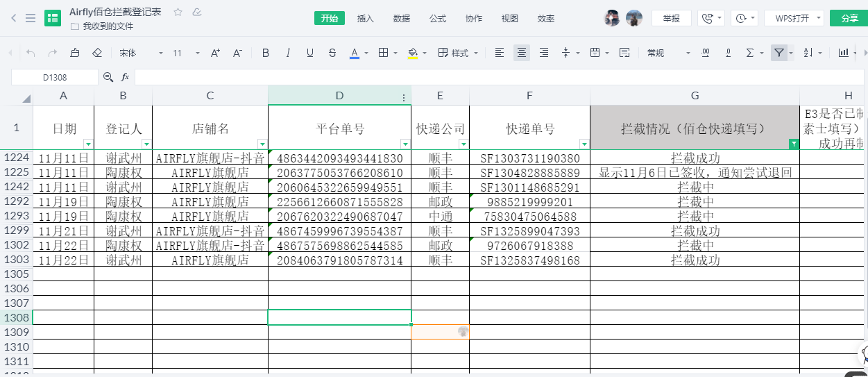Viewport: 868px width, 377px height.
Task: Select column D header
Action: point(339,96)
